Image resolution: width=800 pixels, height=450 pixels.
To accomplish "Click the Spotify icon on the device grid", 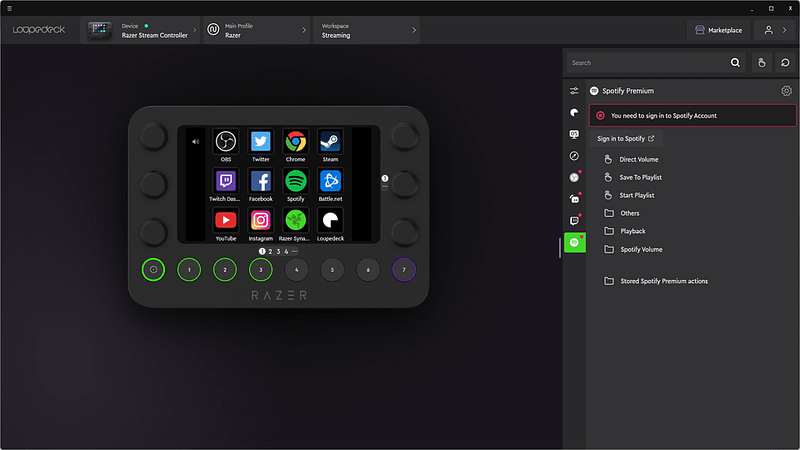I will (295, 181).
